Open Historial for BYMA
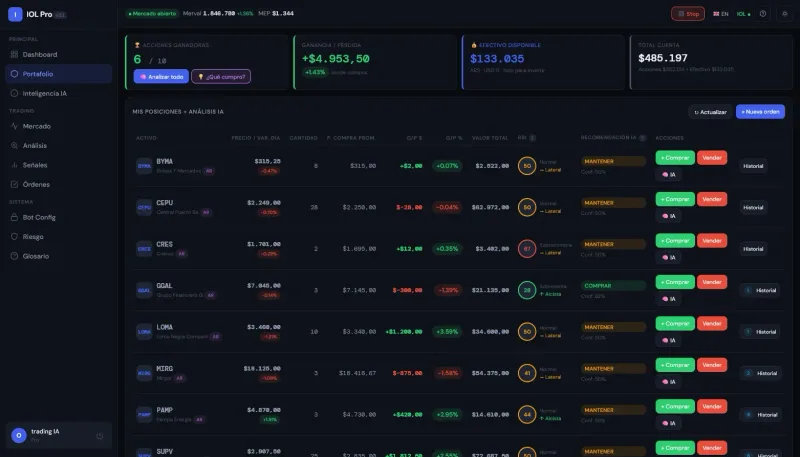800x457 pixels. click(753, 166)
